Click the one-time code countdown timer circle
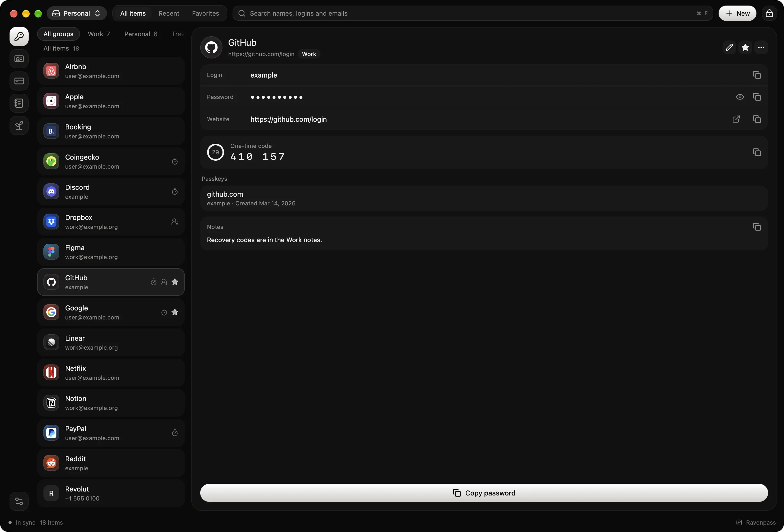This screenshot has width=784, height=532. pos(215,152)
